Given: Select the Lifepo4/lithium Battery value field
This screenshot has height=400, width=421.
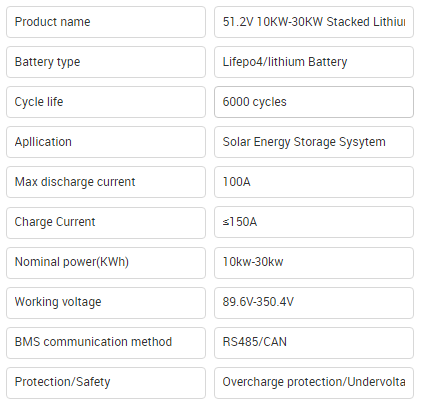Looking at the screenshot, I should pyautogui.click(x=314, y=62).
